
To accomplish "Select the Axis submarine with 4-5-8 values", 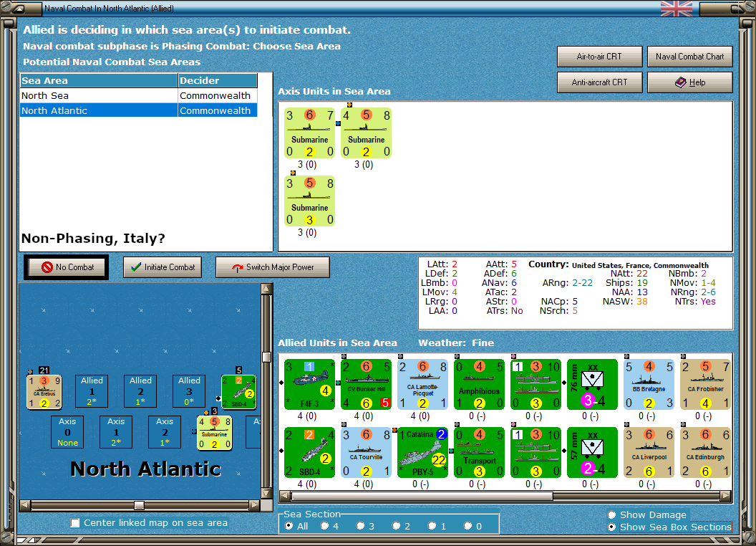I will [x=366, y=133].
